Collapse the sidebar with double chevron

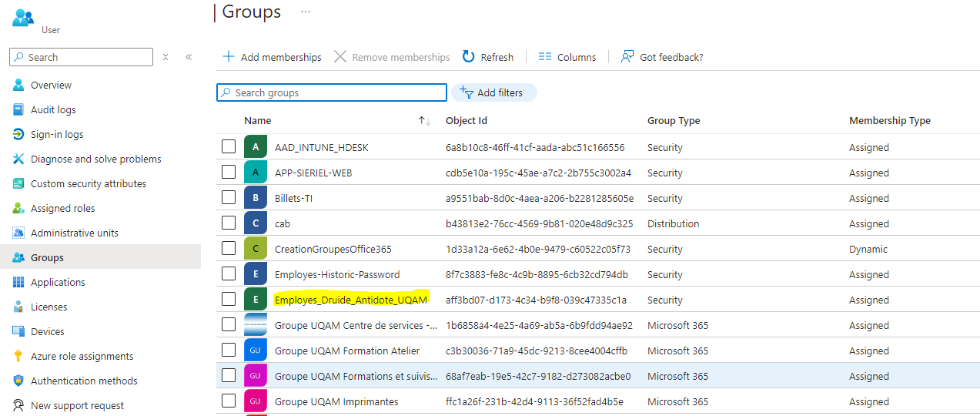pos(189,57)
